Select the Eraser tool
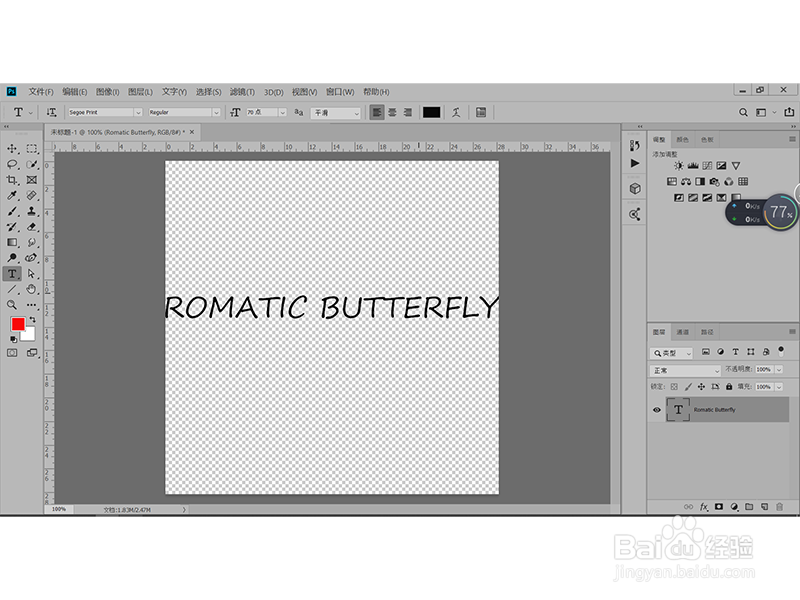This screenshot has width=800, height=600. (x=32, y=227)
